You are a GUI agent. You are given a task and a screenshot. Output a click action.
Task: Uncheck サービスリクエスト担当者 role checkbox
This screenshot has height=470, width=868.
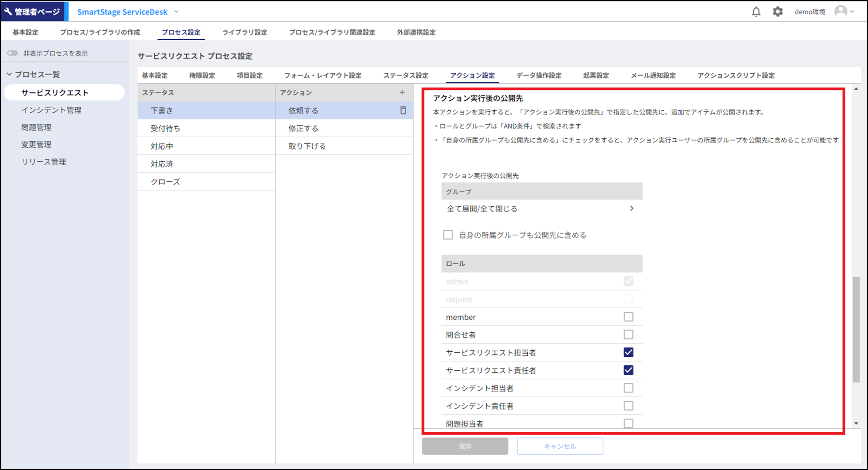[x=628, y=352]
